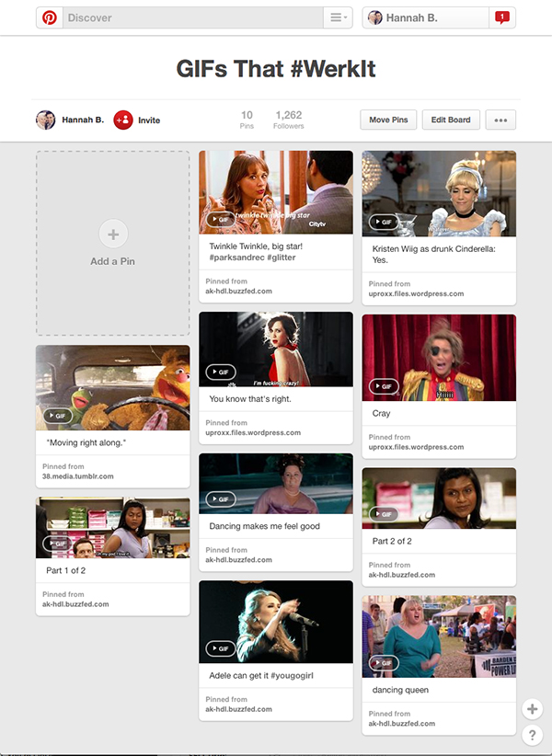The width and height of the screenshot is (552, 756).
Task: Open the Adele singing pin image
Action: [276, 622]
